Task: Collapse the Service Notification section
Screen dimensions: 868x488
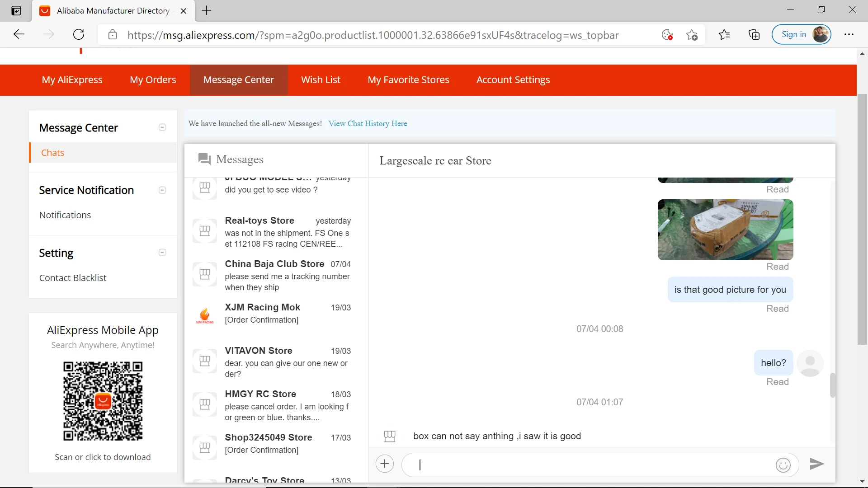Action: tap(162, 190)
